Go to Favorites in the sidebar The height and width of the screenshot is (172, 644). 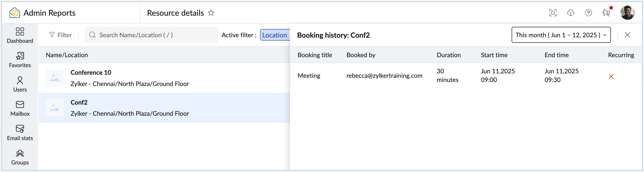[x=20, y=60]
